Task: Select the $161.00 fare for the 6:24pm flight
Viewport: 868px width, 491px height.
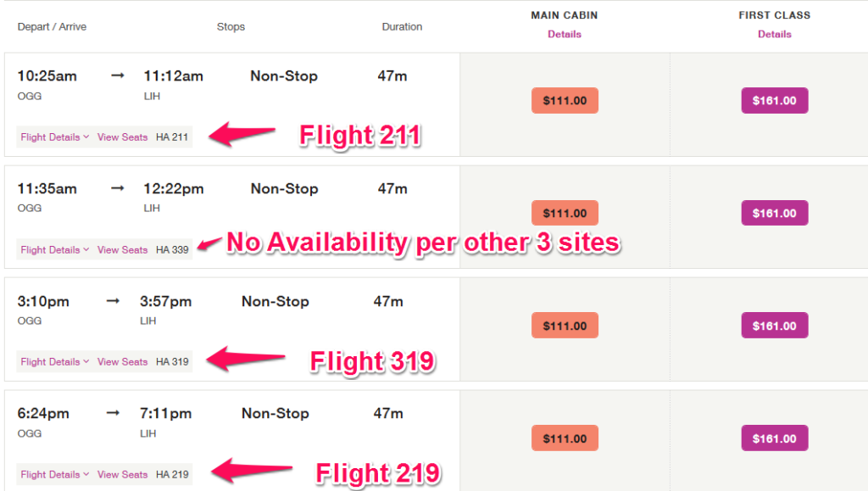Action: click(x=774, y=438)
